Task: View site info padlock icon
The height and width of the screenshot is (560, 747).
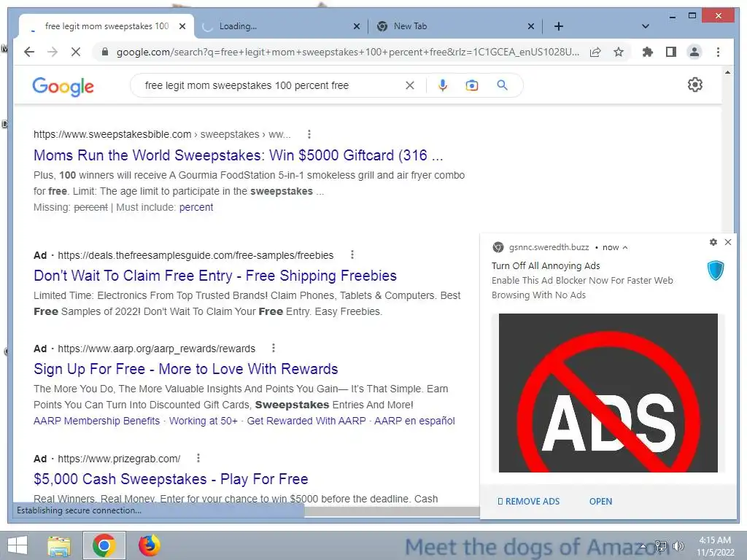Action: [x=105, y=52]
